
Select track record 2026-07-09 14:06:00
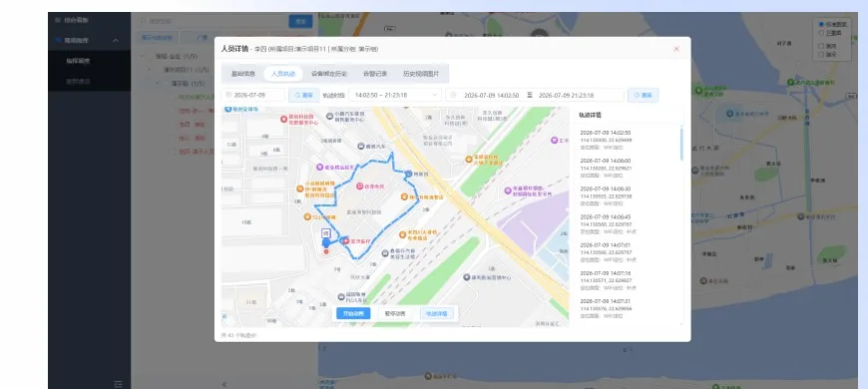coord(627,169)
